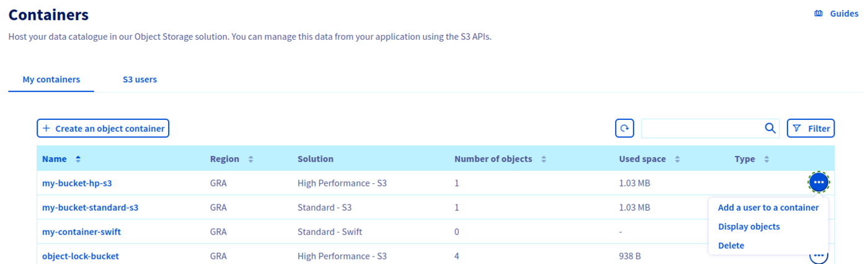This screenshot has width=868, height=264.
Task: Open the Guides book icon link
Action: 818,14
